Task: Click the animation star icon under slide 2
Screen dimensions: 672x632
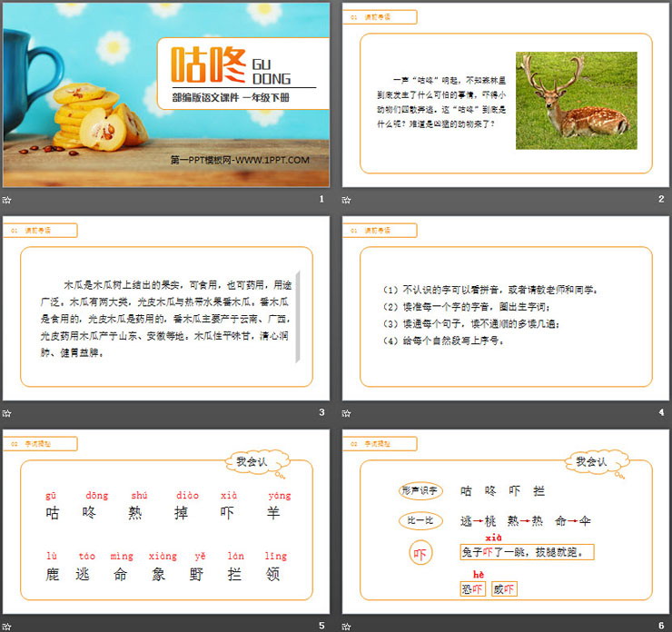Action: pos(346,200)
